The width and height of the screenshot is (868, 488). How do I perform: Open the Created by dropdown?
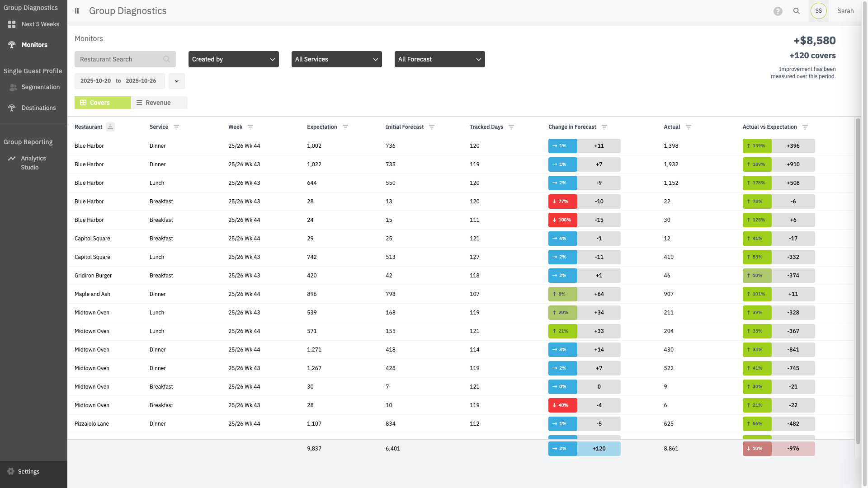pos(233,59)
